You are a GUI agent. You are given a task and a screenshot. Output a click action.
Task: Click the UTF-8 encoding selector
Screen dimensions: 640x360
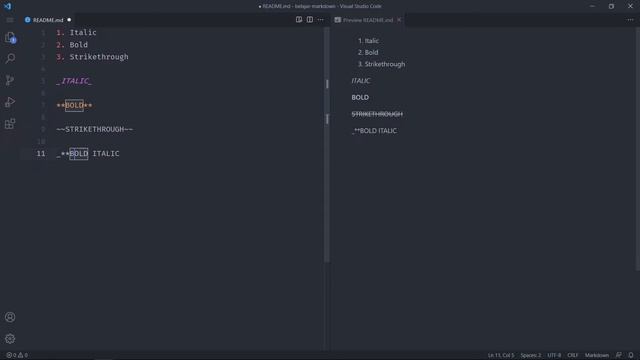tap(554, 355)
